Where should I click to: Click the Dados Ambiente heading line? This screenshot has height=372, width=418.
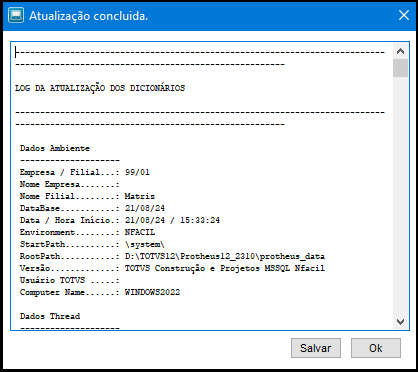click(x=55, y=148)
